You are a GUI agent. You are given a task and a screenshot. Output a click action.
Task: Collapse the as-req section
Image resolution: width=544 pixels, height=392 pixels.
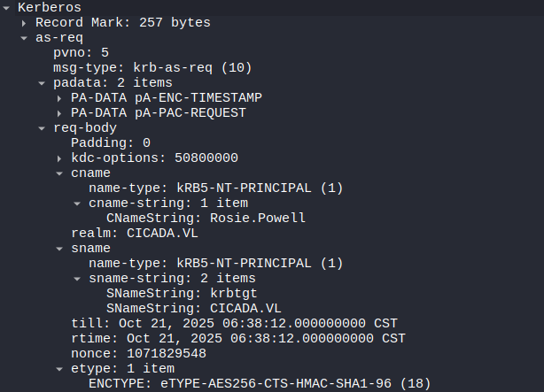(x=25, y=37)
